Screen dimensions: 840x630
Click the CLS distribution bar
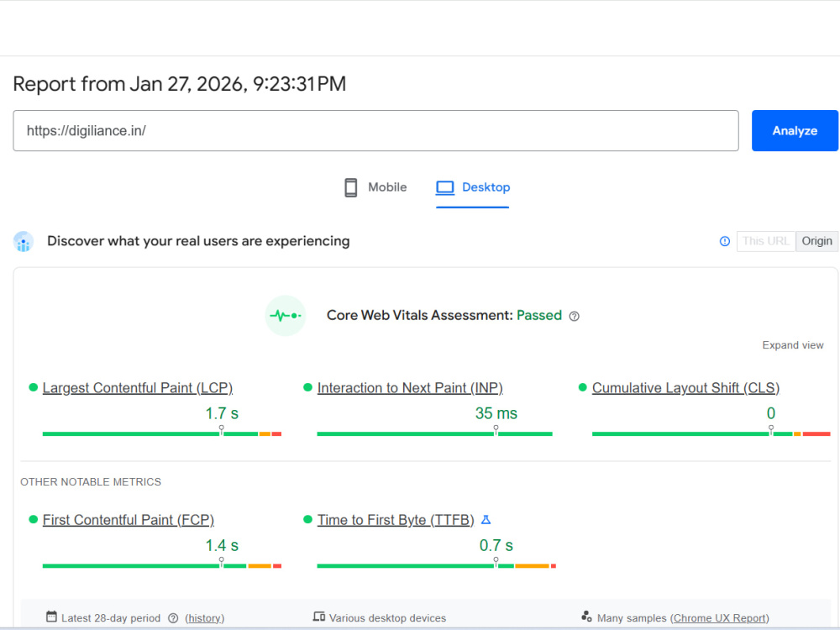point(711,433)
